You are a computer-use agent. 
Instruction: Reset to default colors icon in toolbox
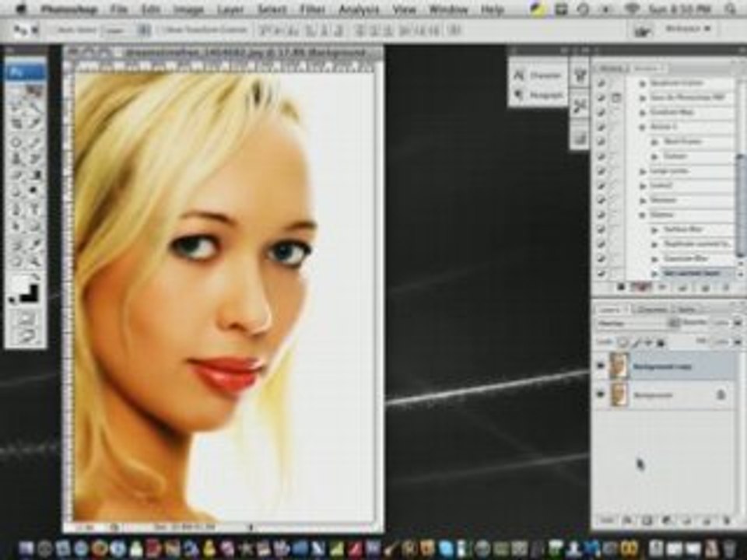(x=13, y=300)
